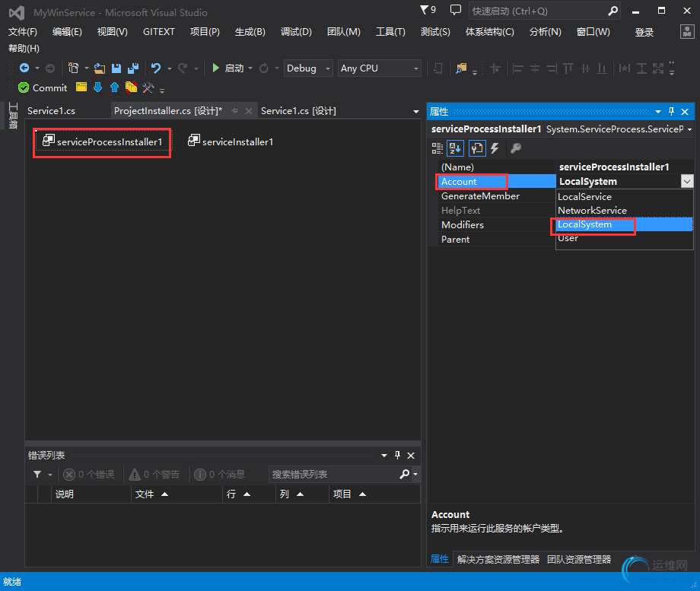Click the Events lightning bolt icon

(495, 148)
